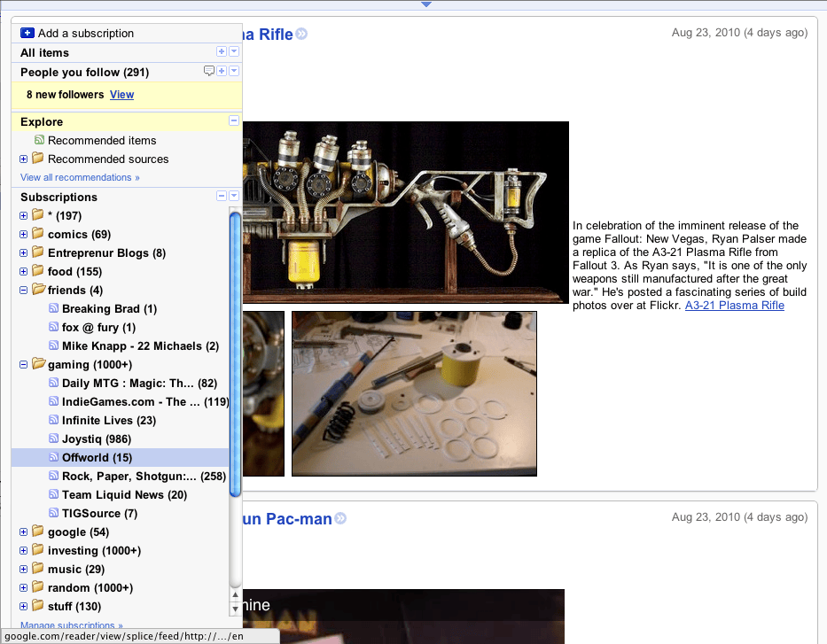The height and width of the screenshot is (644, 827).
Task: Click the Rock, Paper, Shotgun feed icon
Action: tap(53, 476)
